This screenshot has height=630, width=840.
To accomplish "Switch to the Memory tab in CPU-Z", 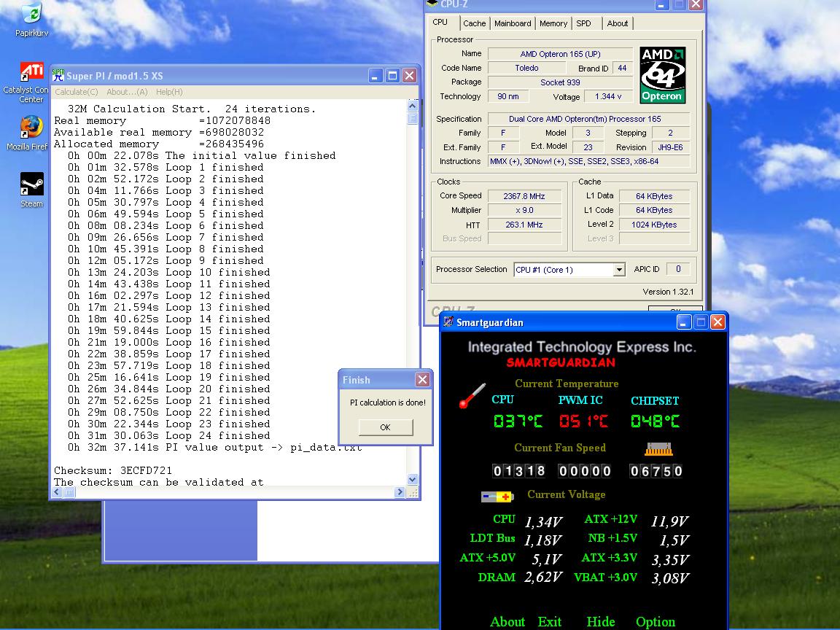I will pos(553,23).
